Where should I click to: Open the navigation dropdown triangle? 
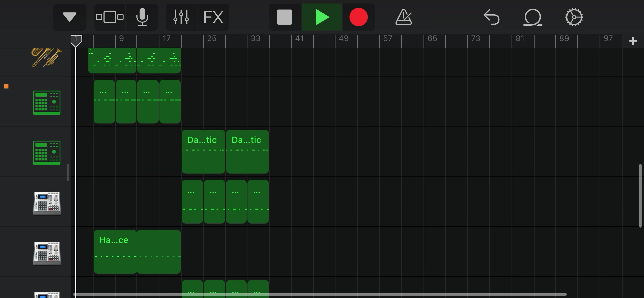(70, 17)
